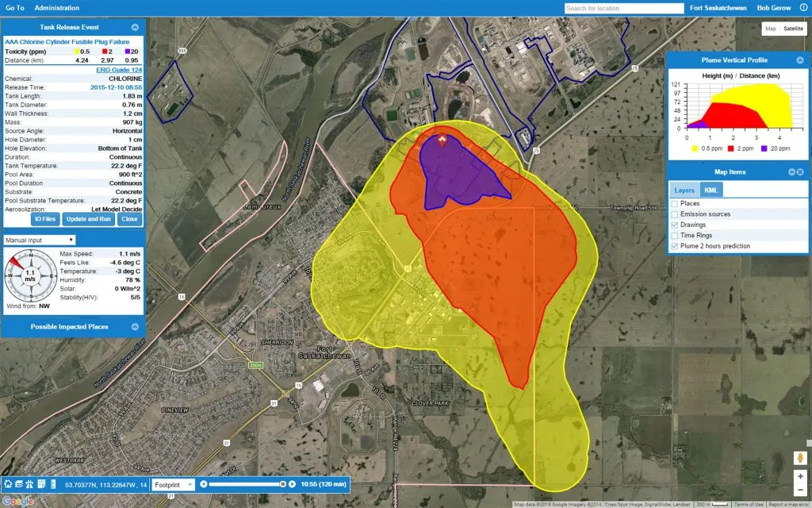The image size is (812, 508).
Task: Open the layers stack icon in bottom toolbar
Action: pyautogui.click(x=19, y=484)
